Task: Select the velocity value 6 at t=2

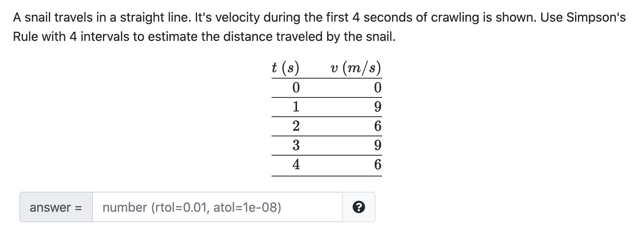Action: pos(377,125)
